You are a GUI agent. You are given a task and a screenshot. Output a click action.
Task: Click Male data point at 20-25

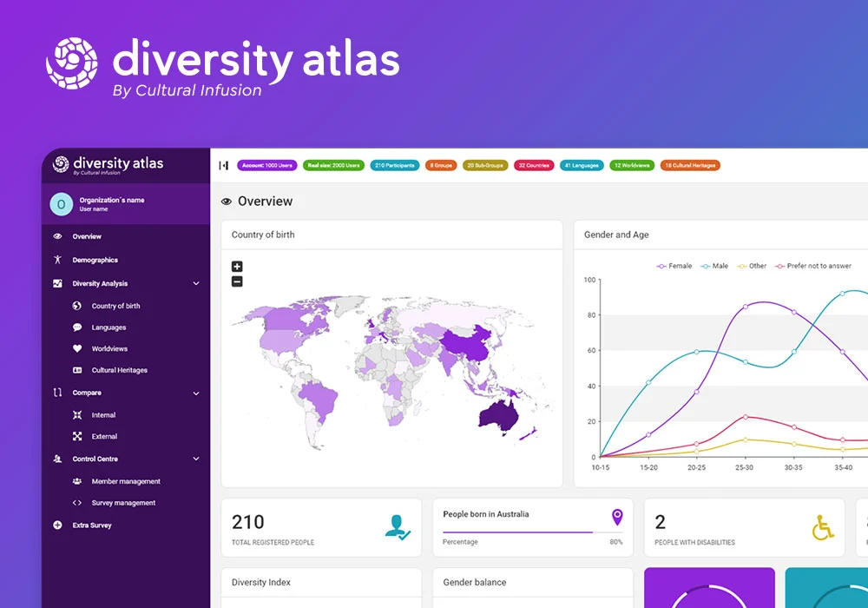(696, 352)
